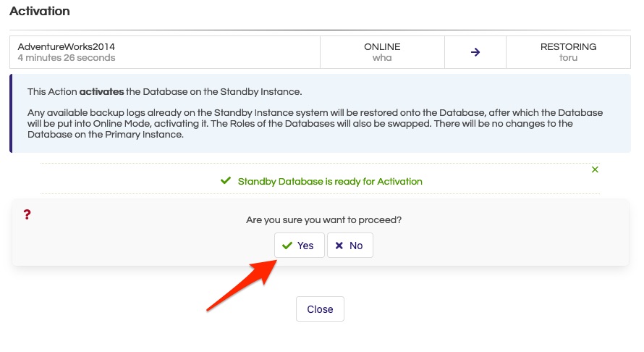Click the bold 'activates' word in info box
Image resolution: width=644 pixels, height=352 pixels.
[x=101, y=92]
